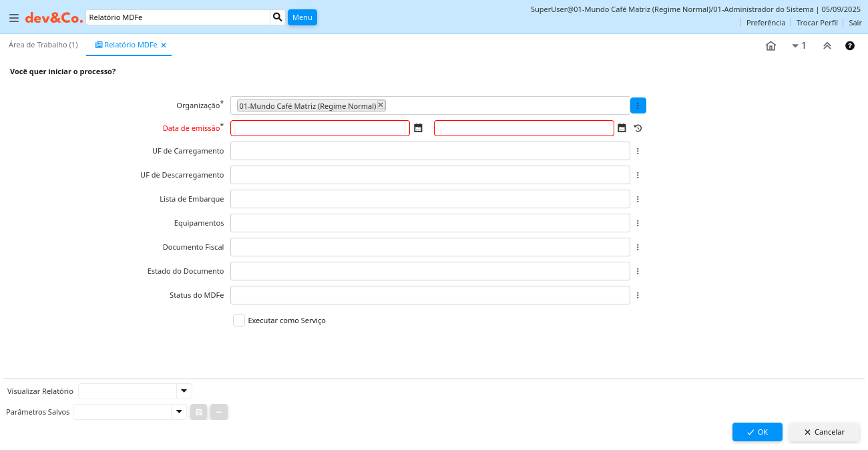Enable Executar como Serviço checkbox
Viewport: 868px width, 450px height.
(x=239, y=320)
